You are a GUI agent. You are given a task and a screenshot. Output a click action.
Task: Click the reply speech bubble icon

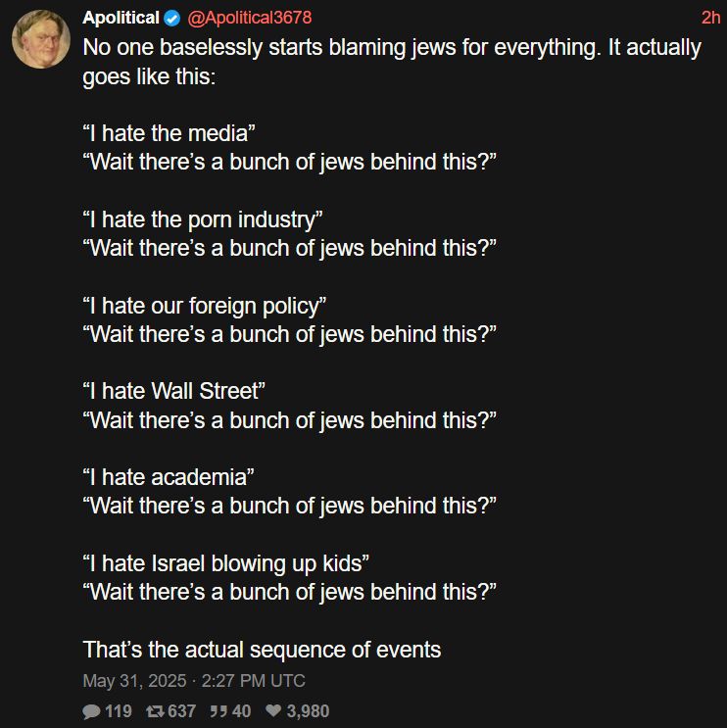tap(91, 711)
